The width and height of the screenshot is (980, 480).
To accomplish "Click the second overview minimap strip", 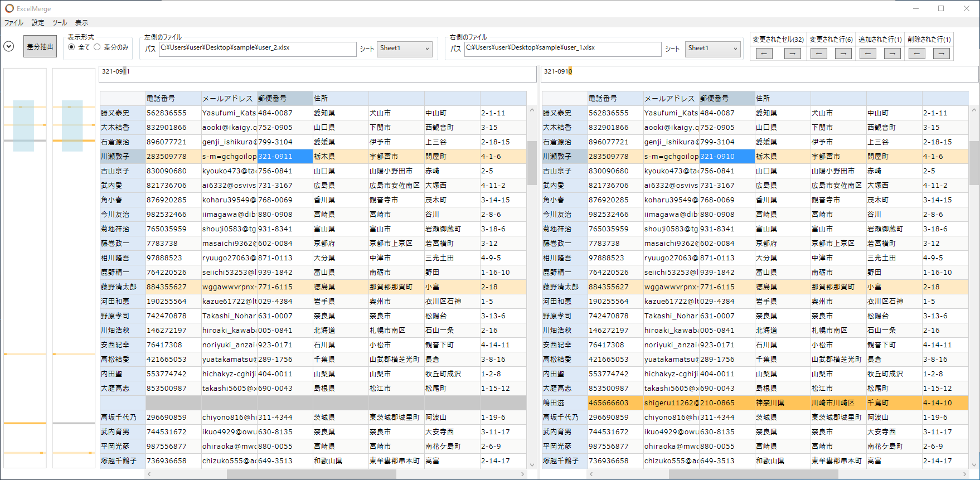I will pos(74,268).
